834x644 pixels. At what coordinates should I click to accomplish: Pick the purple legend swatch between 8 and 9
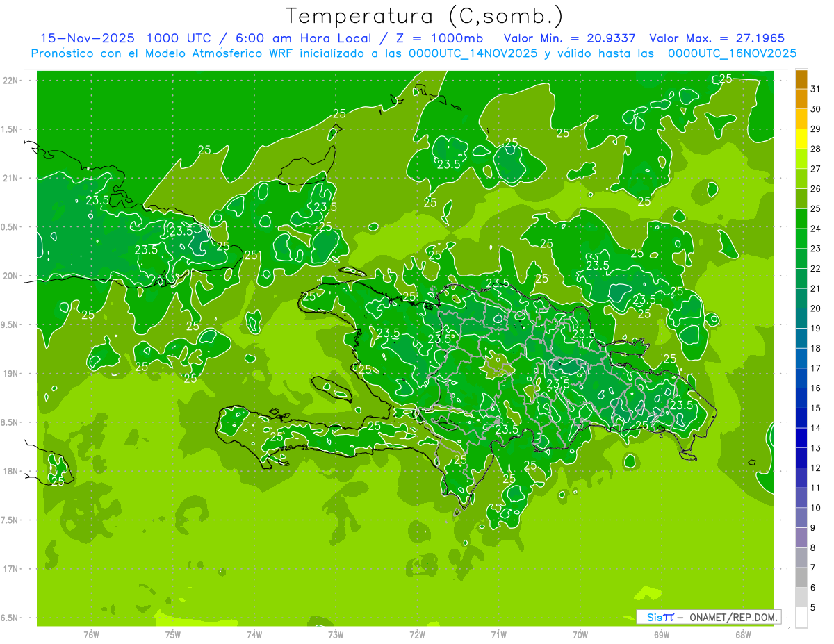pos(801,538)
